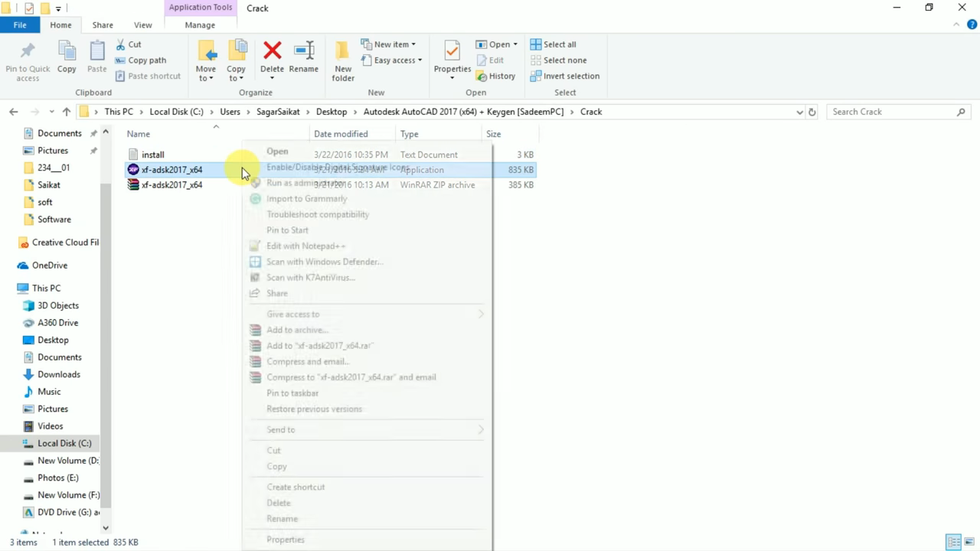Choose Open from the context menu
This screenshot has width=980, height=551.
point(277,152)
